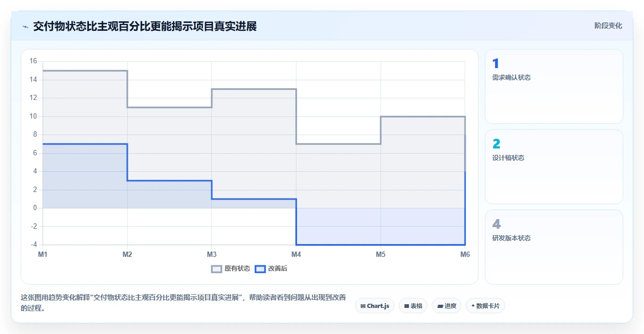Click the blue 改善后 legend color box
644x334 pixels.
point(260,269)
